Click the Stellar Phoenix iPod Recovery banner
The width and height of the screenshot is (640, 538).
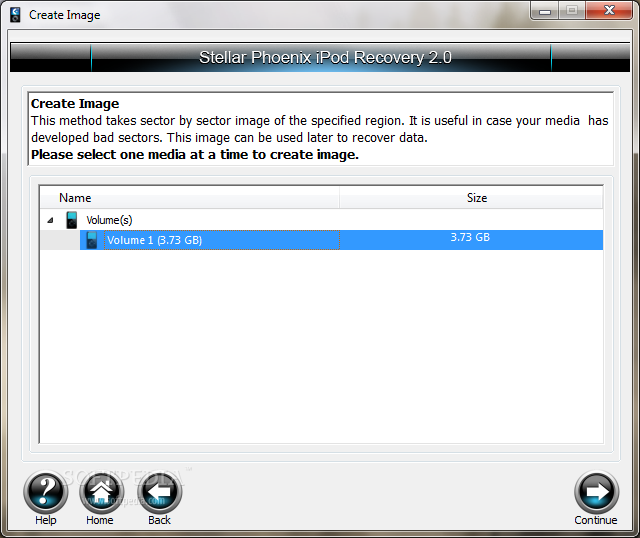320,58
